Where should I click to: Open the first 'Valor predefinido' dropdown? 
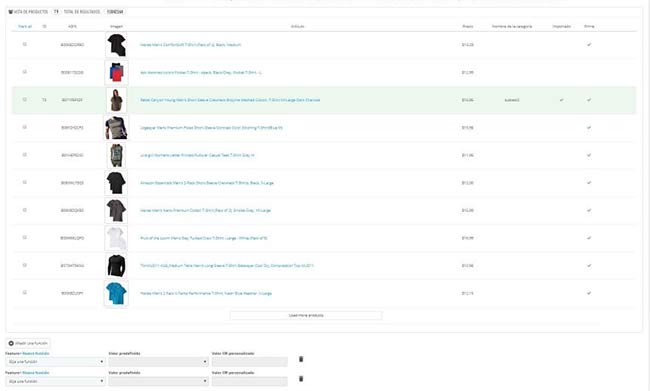click(x=158, y=362)
